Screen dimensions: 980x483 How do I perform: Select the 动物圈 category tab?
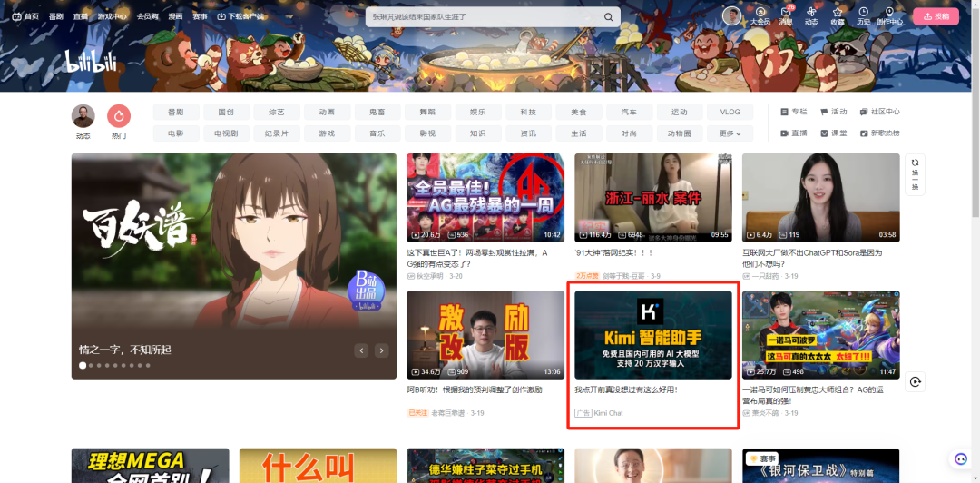point(680,133)
